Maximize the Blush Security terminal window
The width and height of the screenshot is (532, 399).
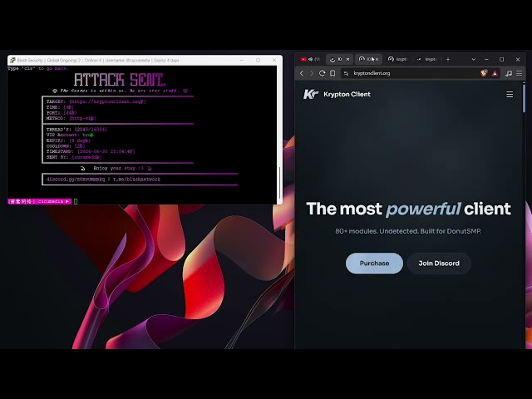coord(259,60)
